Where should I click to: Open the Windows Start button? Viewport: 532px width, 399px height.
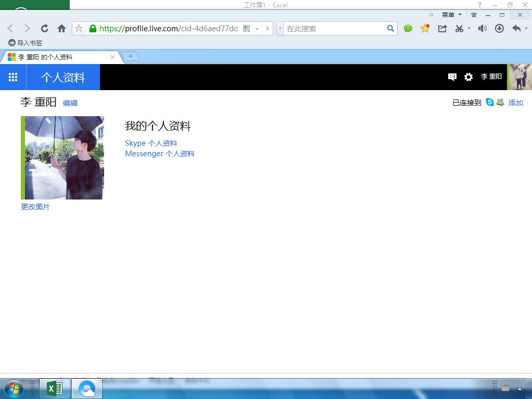(x=14, y=389)
